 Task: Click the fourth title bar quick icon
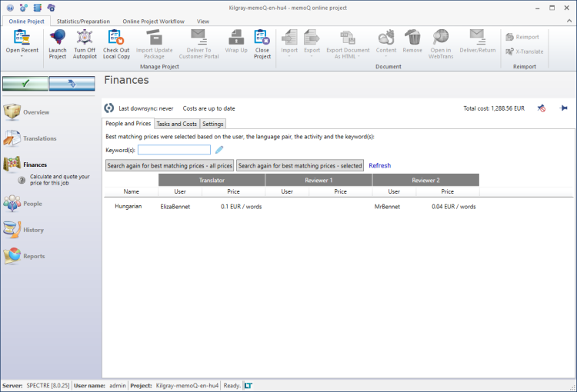tap(51, 8)
